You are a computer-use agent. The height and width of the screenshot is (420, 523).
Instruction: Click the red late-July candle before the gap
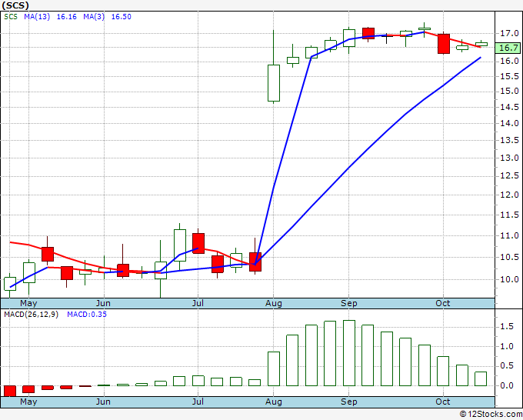tap(255, 262)
